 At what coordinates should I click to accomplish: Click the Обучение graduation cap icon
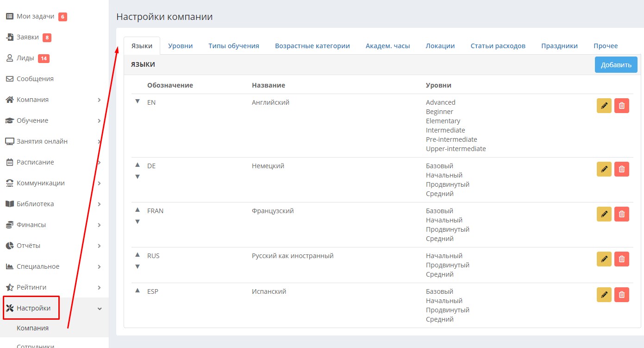coord(9,120)
